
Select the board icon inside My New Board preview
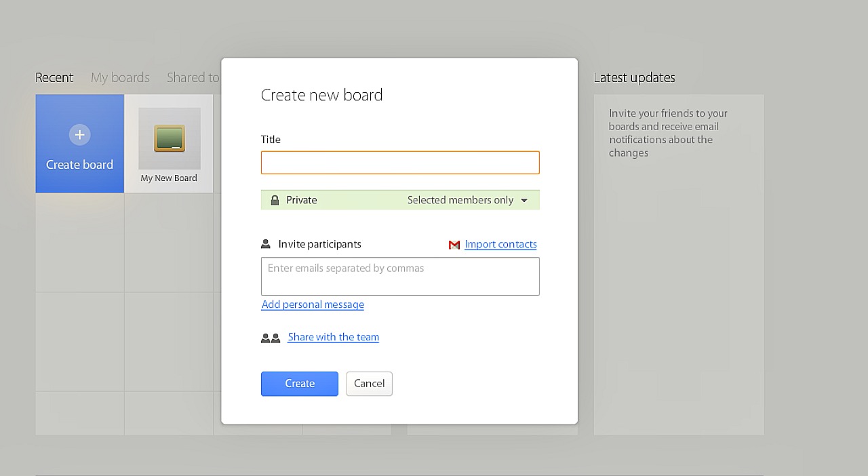click(x=168, y=139)
